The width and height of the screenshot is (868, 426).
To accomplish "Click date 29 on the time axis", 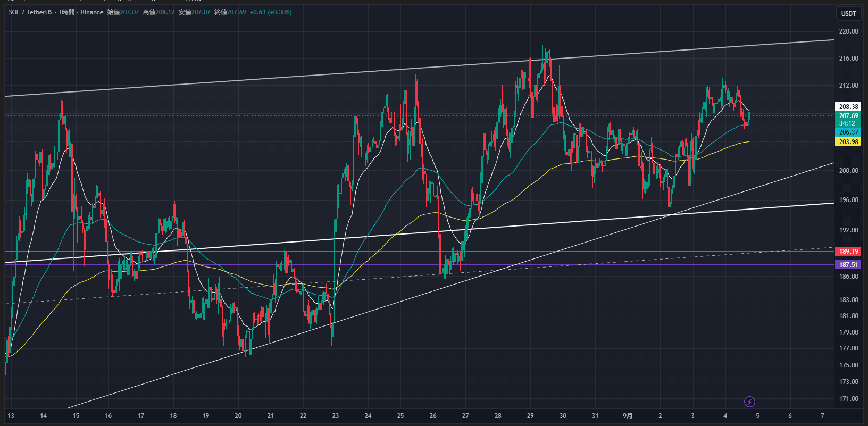I will point(530,416).
